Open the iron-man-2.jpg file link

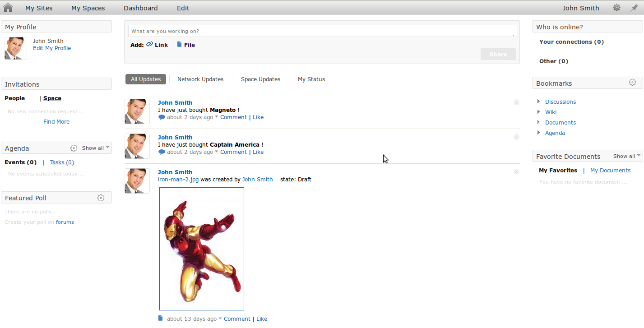click(178, 179)
